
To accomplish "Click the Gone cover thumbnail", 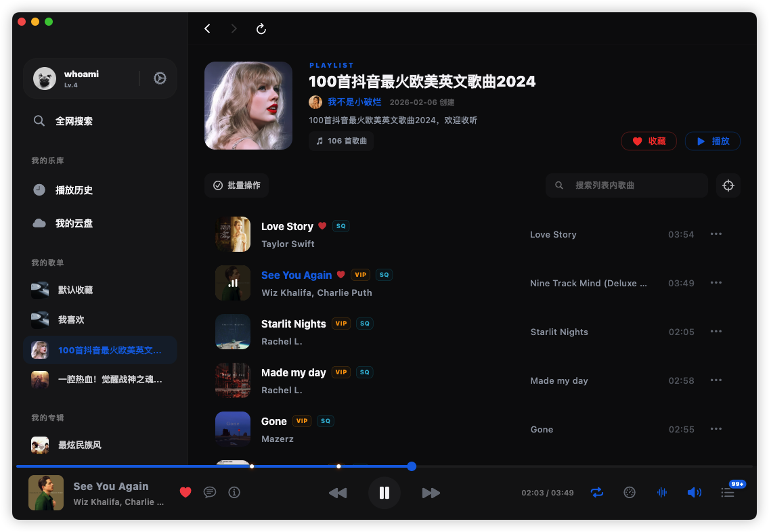I will (x=233, y=429).
